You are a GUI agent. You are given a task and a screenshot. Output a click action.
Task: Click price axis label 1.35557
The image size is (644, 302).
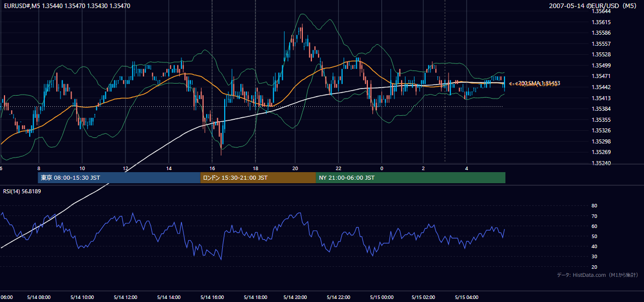coord(602,44)
